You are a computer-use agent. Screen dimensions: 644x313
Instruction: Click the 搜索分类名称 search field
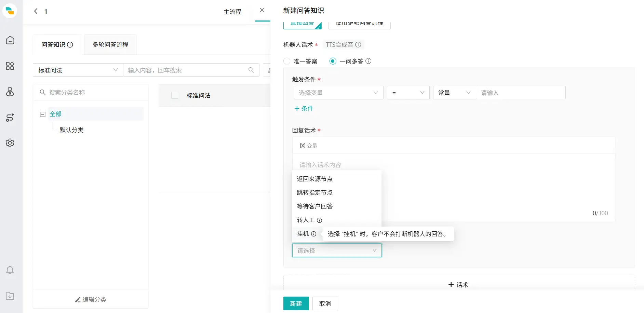91,92
